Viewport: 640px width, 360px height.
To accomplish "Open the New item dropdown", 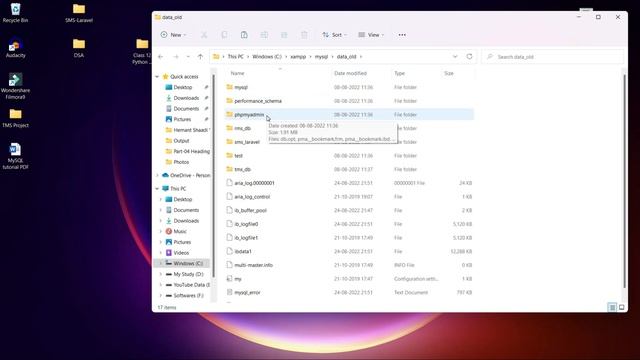I will (x=173, y=35).
